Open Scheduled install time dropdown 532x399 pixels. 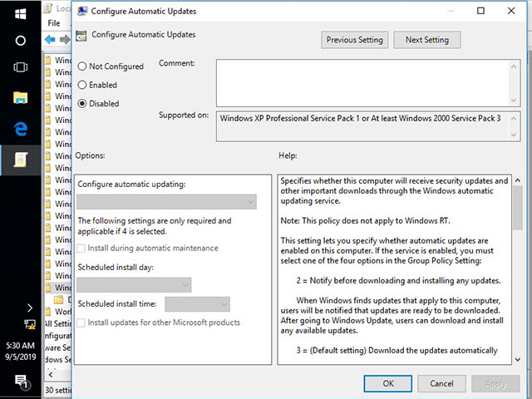(198, 304)
